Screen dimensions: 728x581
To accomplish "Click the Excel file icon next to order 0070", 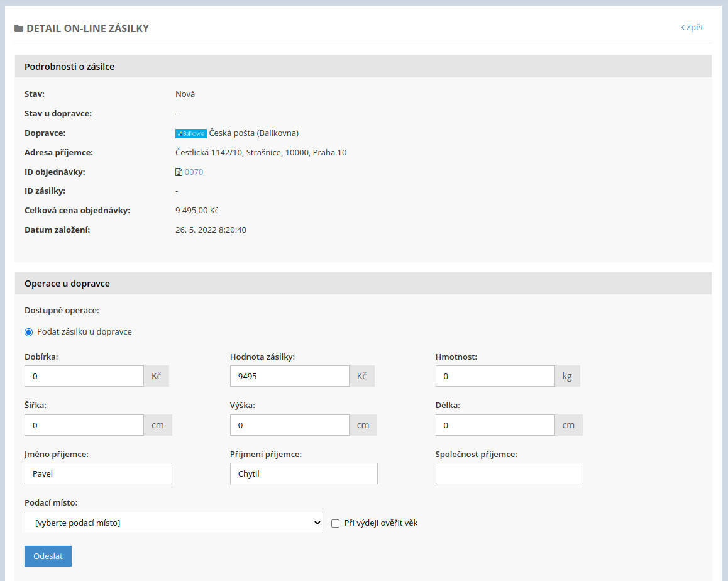I will [179, 172].
